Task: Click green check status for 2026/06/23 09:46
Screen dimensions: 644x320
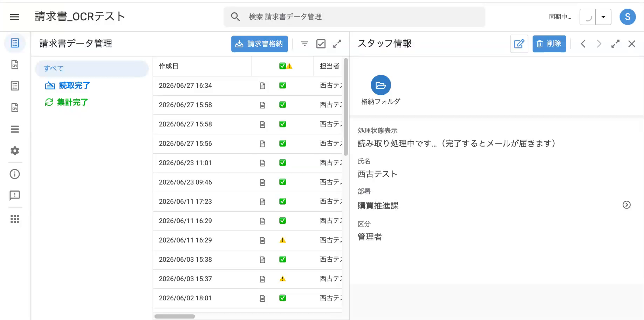Action: tap(282, 182)
